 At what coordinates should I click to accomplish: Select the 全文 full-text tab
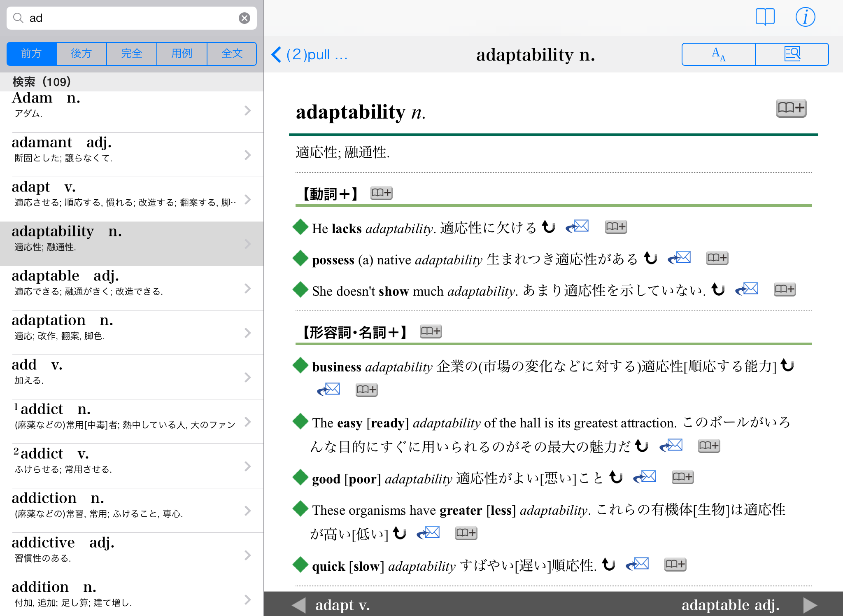(x=232, y=54)
